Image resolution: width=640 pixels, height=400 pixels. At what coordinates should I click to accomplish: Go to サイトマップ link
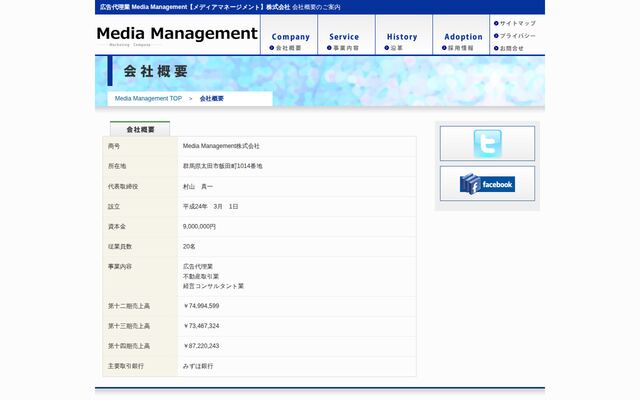[515, 23]
